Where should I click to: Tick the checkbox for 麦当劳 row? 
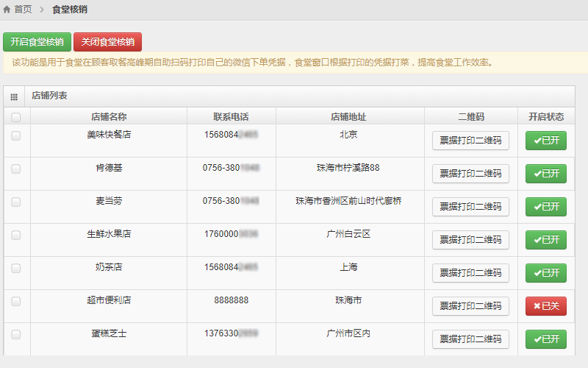coord(16,202)
